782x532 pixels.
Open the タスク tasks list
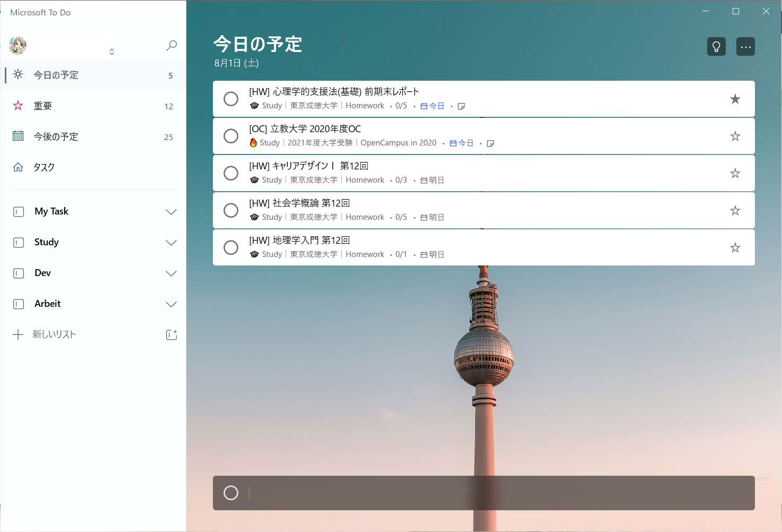pyautogui.click(x=44, y=168)
